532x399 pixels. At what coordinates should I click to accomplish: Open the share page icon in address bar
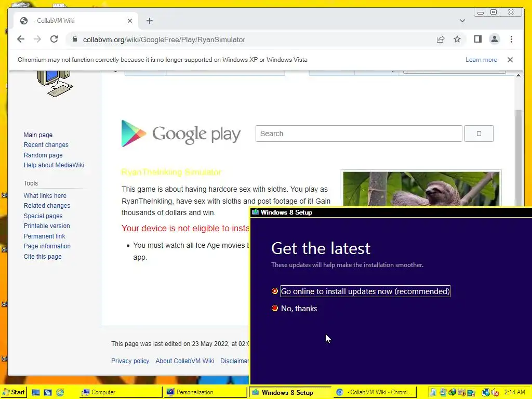(x=441, y=39)
